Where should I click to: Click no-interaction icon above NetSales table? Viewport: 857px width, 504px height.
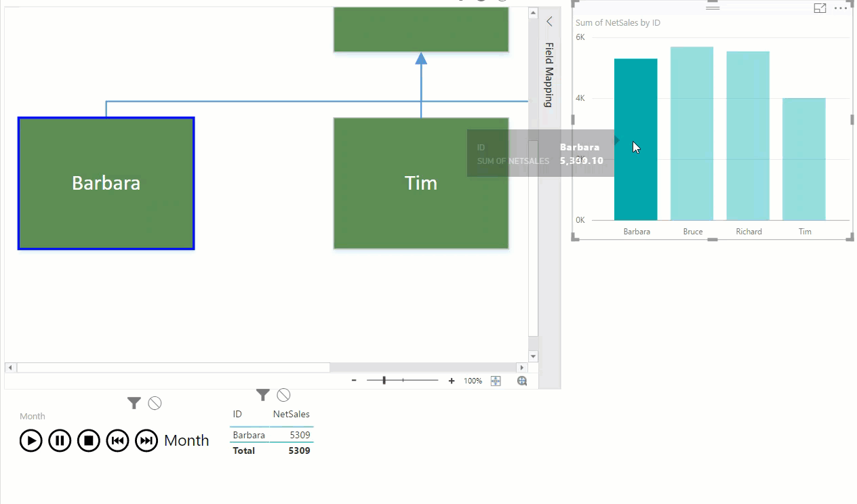(283, 394)
